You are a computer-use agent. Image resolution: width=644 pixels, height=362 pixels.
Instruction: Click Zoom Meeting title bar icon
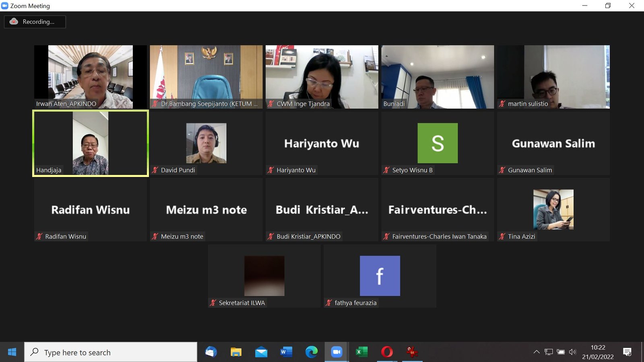pos(5,6)
